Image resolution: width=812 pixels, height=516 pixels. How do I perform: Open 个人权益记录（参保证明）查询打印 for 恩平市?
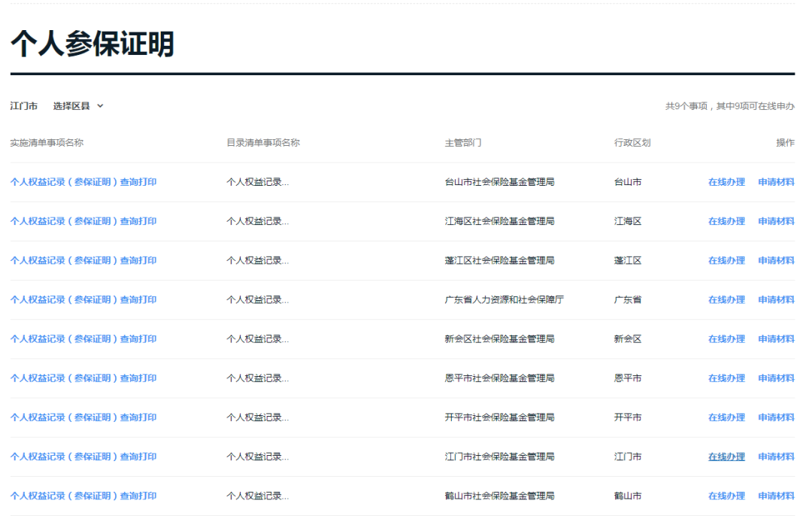83,378
